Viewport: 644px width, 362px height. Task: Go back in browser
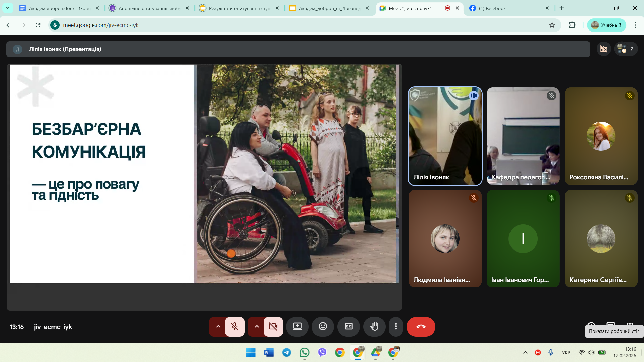[x=9, y=25]
